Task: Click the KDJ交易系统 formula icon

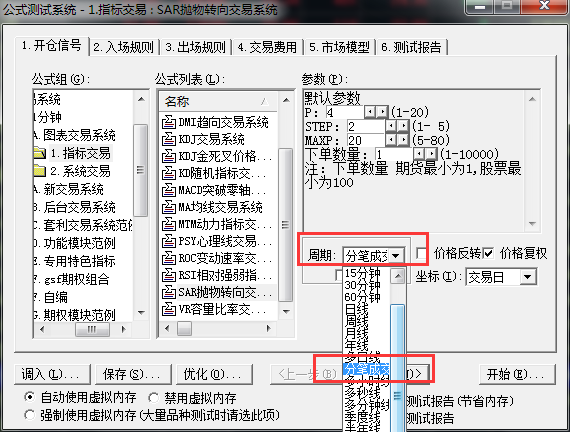Action: tap(169, 139)
